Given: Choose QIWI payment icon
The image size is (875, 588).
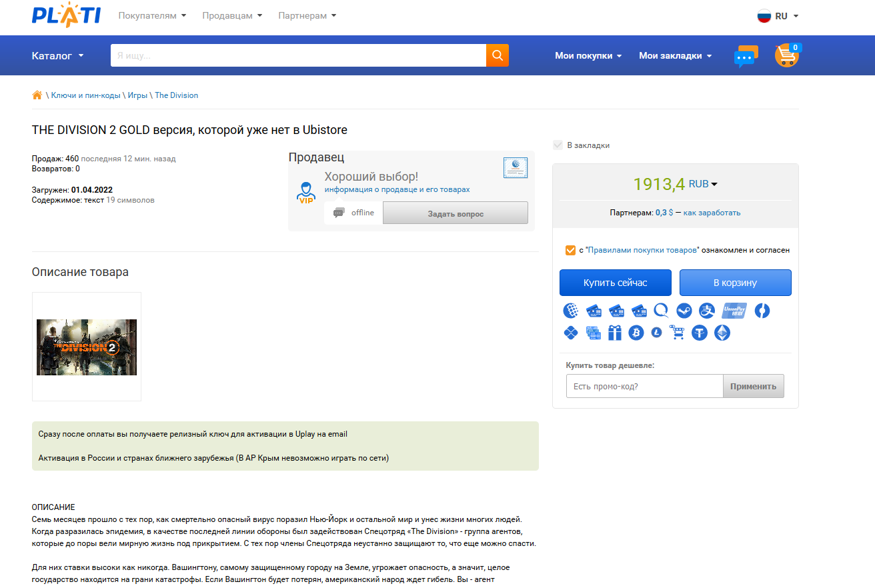Looking at the screenshot, I should tap(661, 311).
